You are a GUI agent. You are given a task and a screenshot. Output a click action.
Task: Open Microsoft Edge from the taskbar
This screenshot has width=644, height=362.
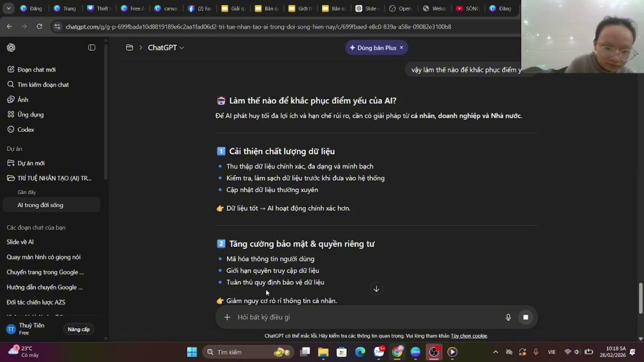coord(360,352)
